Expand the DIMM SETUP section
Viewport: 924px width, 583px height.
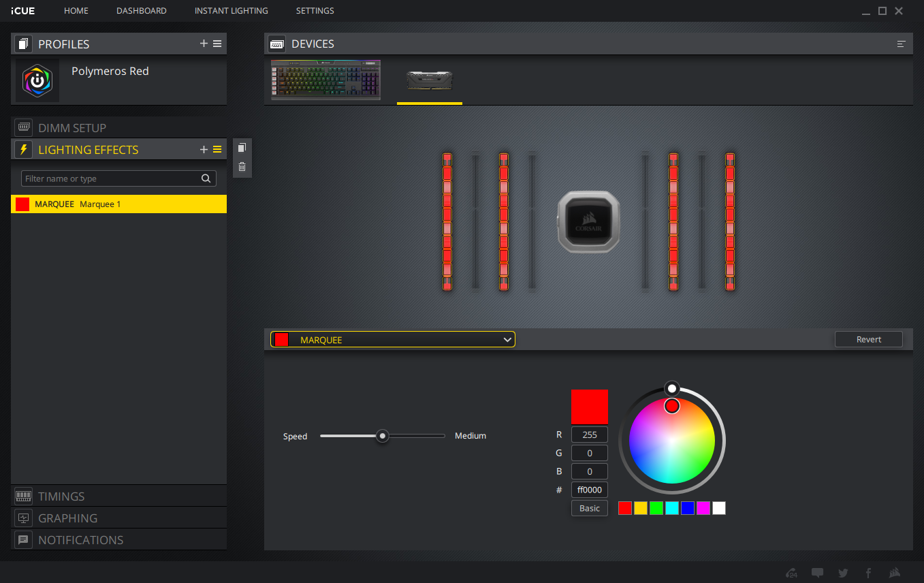118,128
